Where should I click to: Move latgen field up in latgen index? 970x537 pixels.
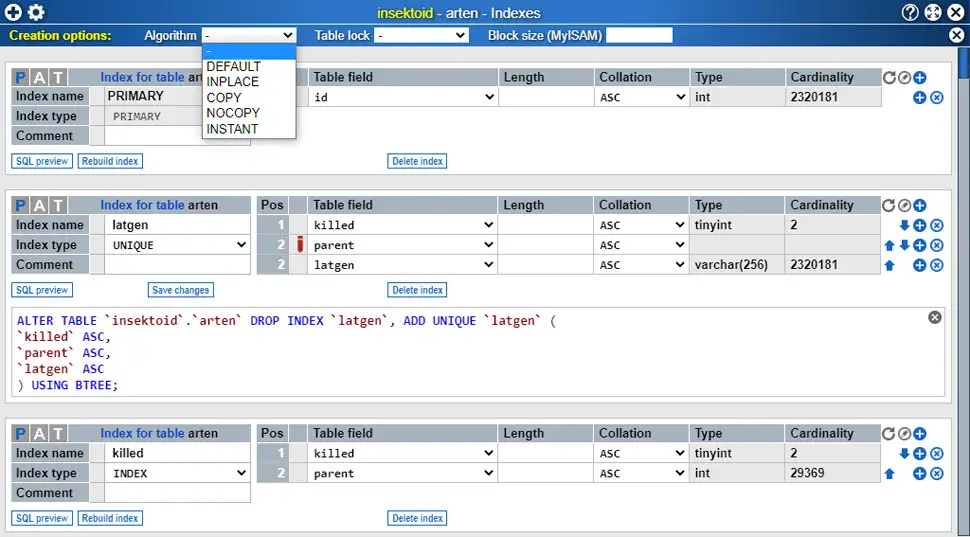(890, 265)
